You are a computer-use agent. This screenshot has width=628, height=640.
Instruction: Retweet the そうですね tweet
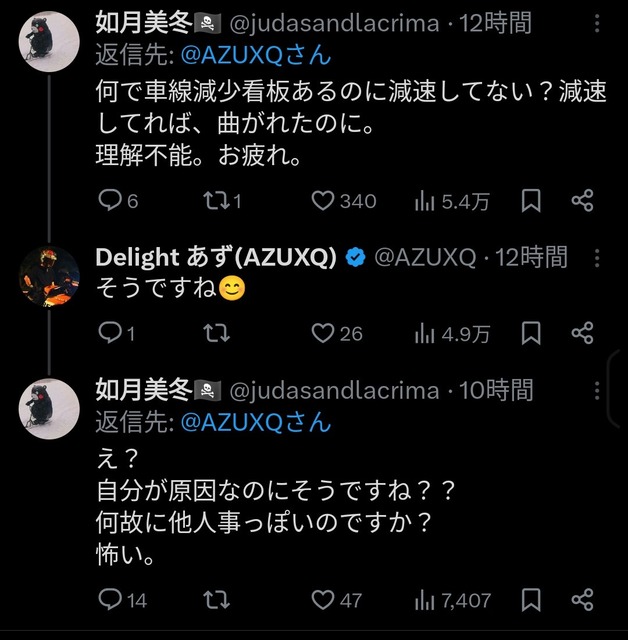(217, 333)
